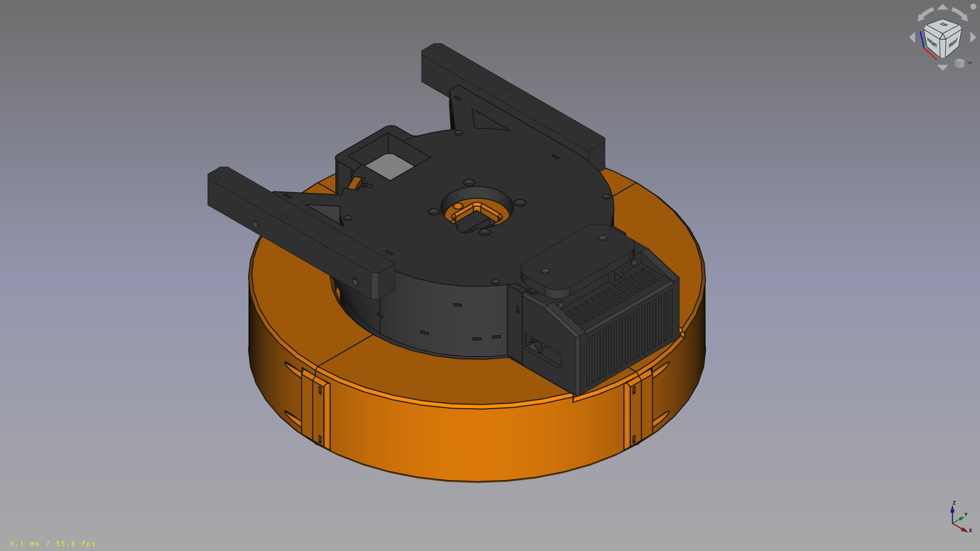
Task: Click the frame rate readout text
Action: point(53,543)
